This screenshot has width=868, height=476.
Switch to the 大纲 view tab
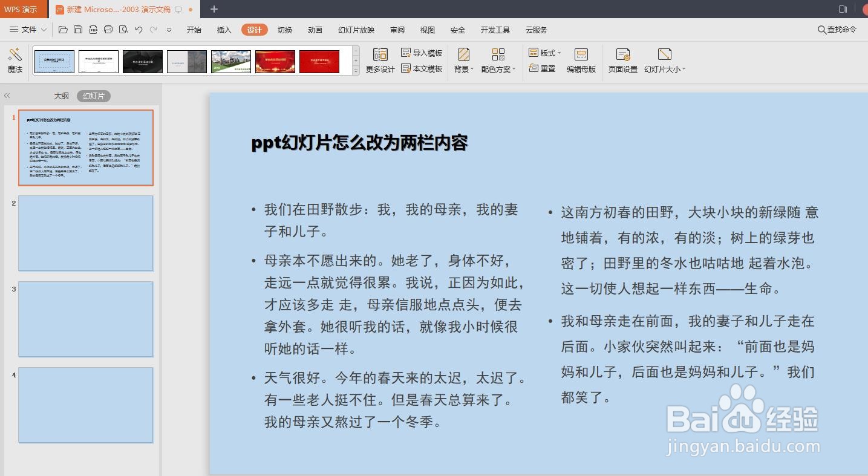pos(61,96)
